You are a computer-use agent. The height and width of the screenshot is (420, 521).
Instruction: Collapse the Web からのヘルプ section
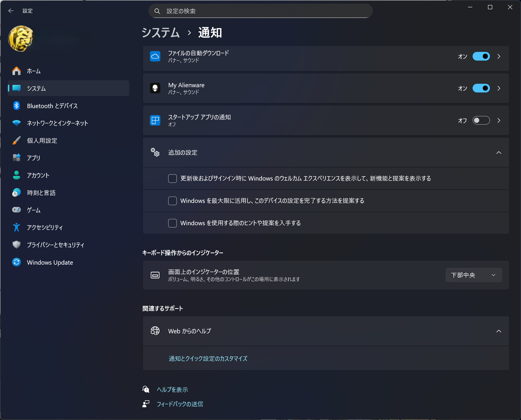pyautogui.click(x=499, y=331)
